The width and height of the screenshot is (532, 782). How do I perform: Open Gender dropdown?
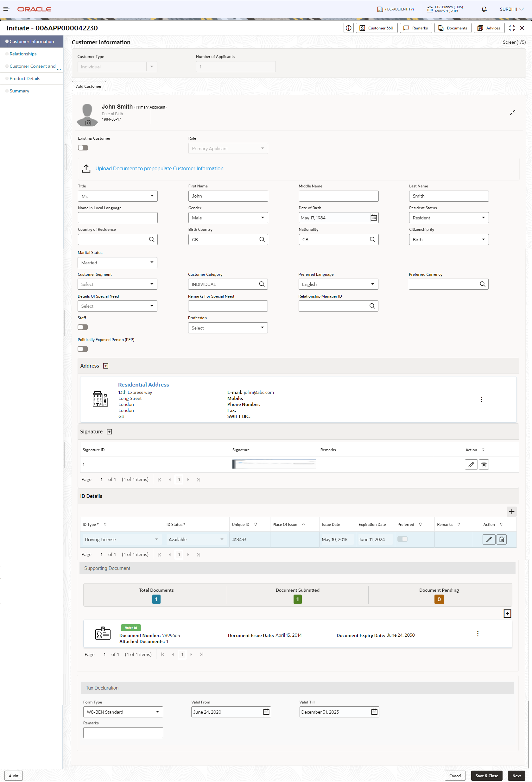point(228,218)
